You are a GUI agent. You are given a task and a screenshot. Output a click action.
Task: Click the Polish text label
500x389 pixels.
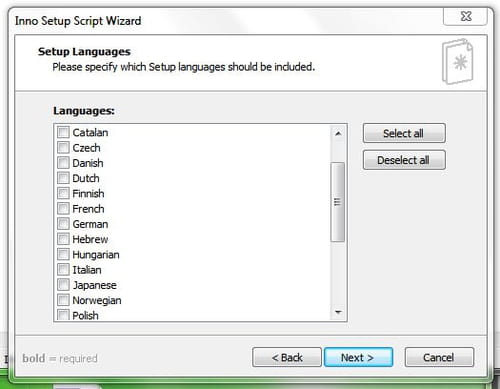tap(85, 315)
